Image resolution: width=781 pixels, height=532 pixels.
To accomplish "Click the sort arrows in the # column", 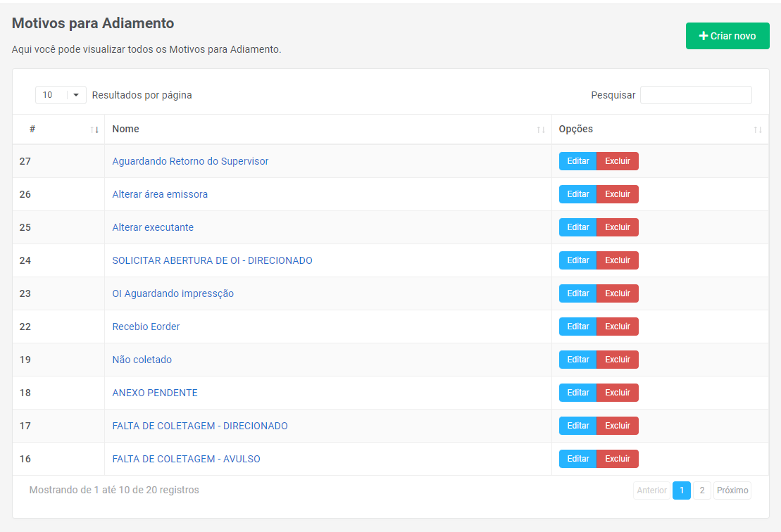I will [x=94, y=129].
